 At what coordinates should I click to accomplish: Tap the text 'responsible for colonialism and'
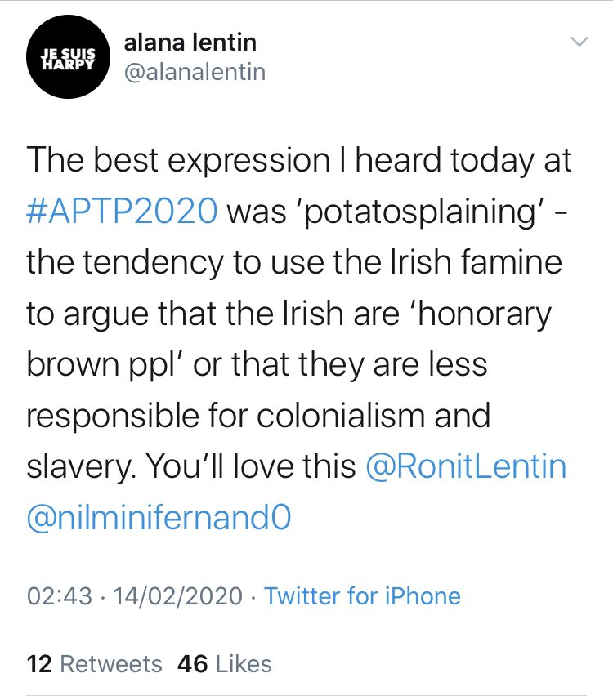click(x=258, y=416)
